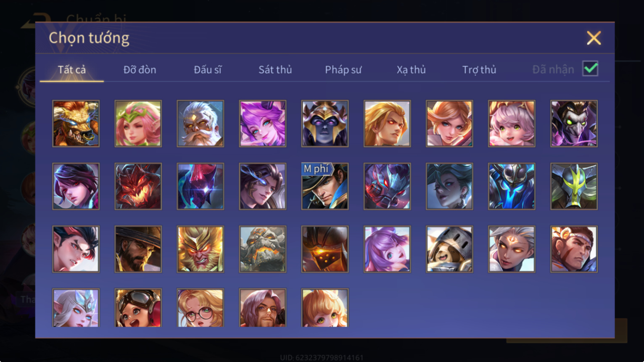
Task: Select the girl with round glasses hero
Action: [x=201, y=308]
